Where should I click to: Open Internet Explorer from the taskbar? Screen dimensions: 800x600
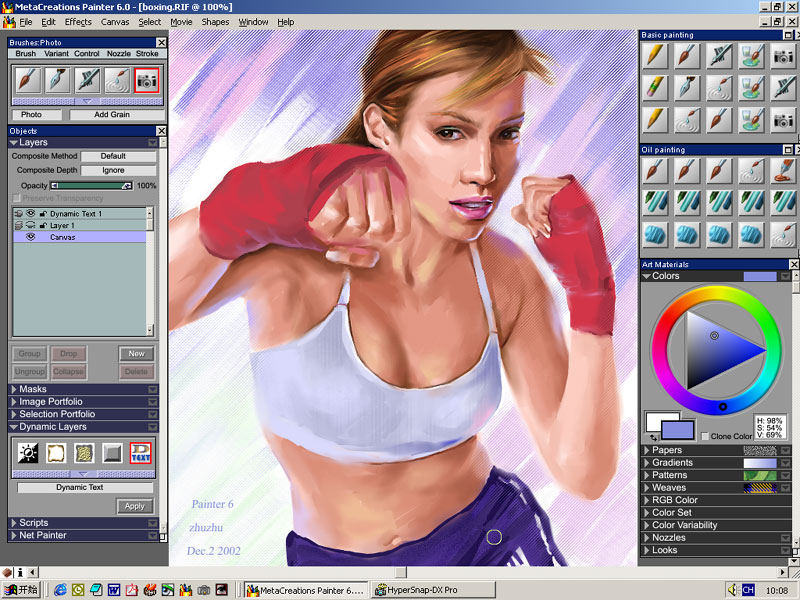pyautogui.click(x=60, y=590)
